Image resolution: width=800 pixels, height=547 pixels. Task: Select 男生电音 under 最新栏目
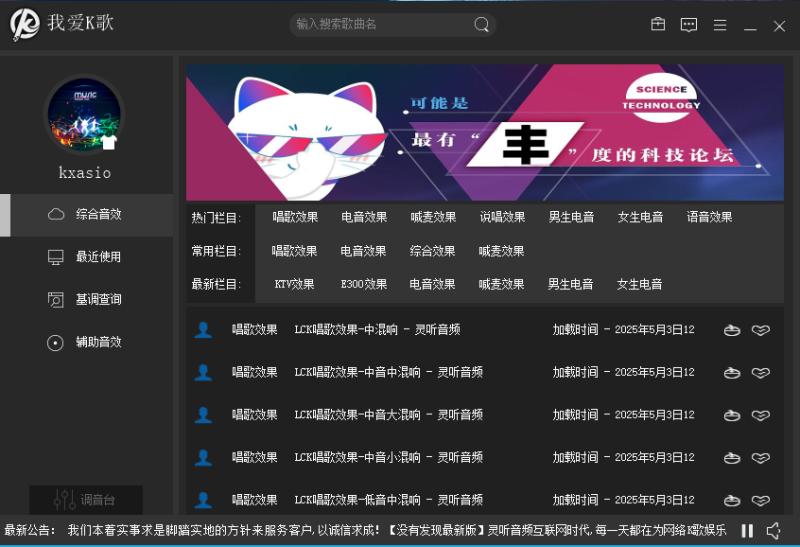tap(570, 284)
